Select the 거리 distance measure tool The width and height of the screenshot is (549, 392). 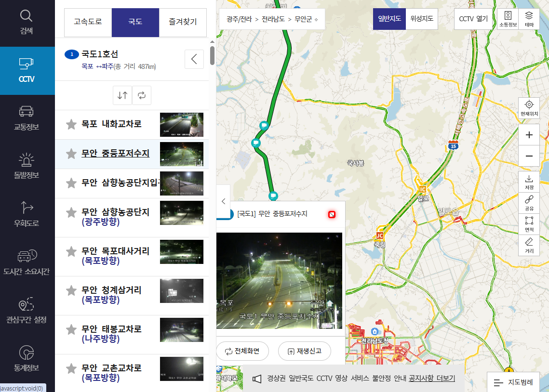coord(529,246)
